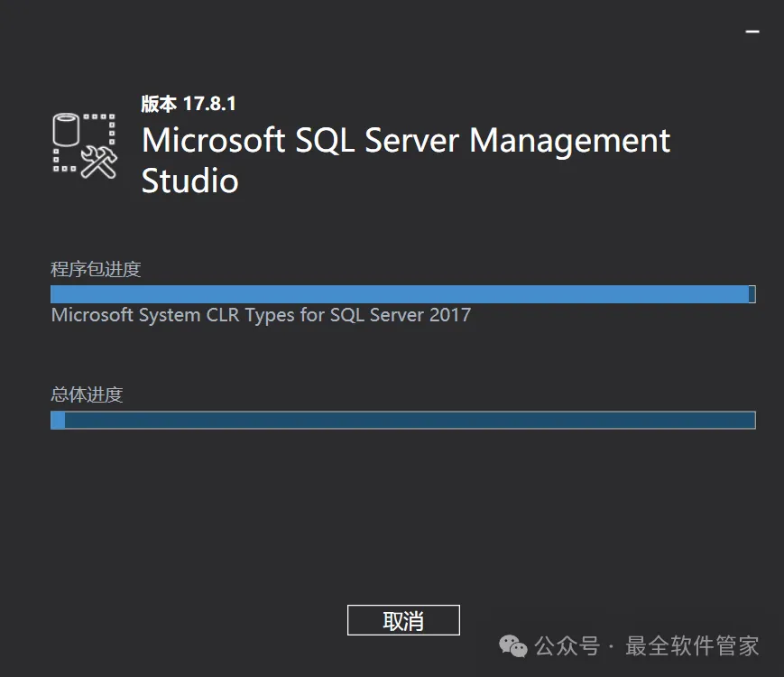This screenshot has width=784, height=677.
Task: Click the unfilled end of package progress bar
Action: pos(752,294)
